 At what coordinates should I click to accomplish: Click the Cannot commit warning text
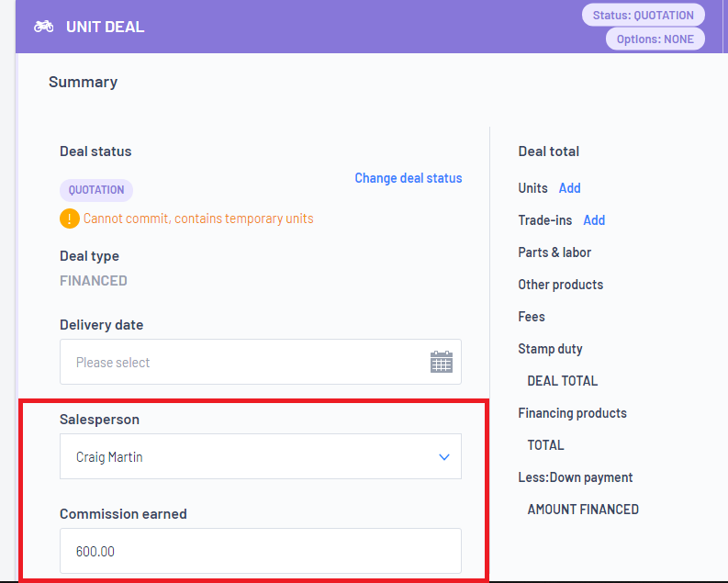198,219
